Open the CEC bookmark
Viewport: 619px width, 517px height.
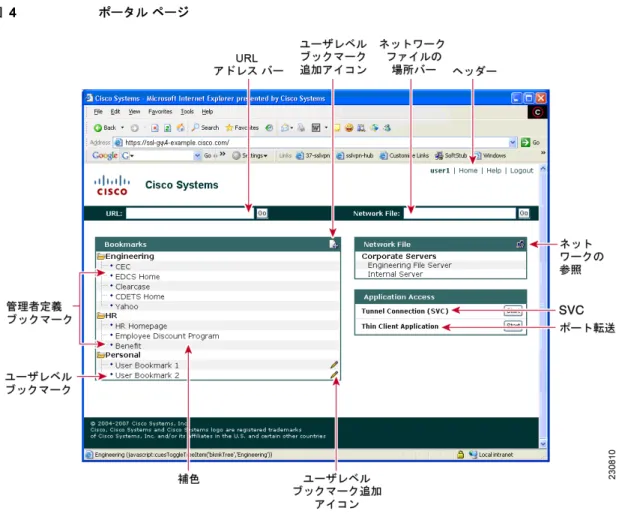coord(123,267)
